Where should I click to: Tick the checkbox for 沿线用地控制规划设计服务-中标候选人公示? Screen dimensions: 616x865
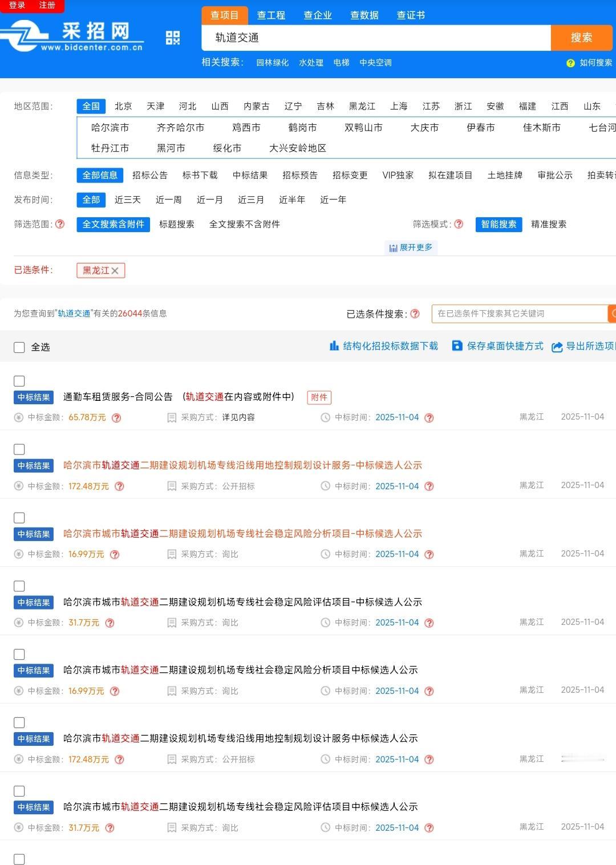click(19, 449)
